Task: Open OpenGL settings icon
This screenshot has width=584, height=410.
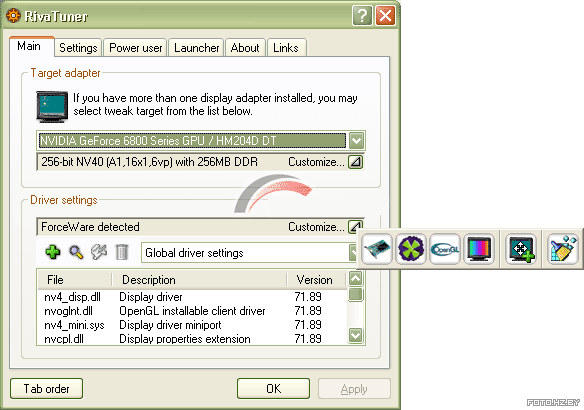Action: [x=445, y=249]
